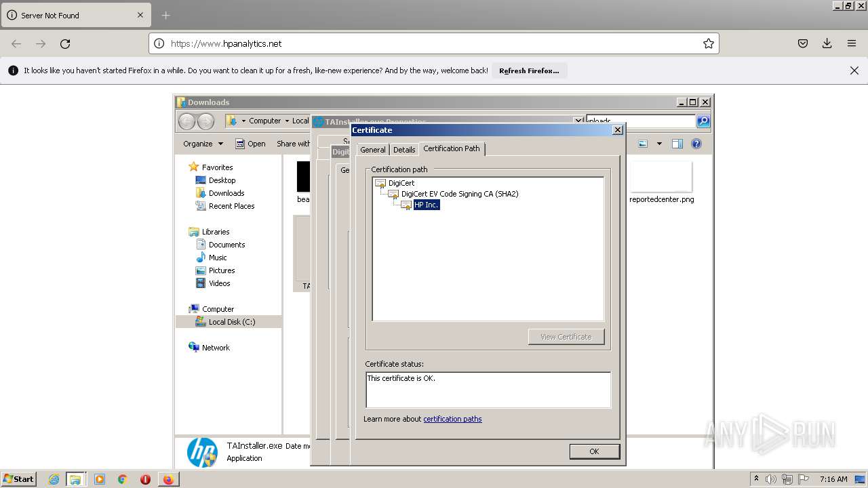
Task: Open Firefox application menu
Action: pos(852,43)
